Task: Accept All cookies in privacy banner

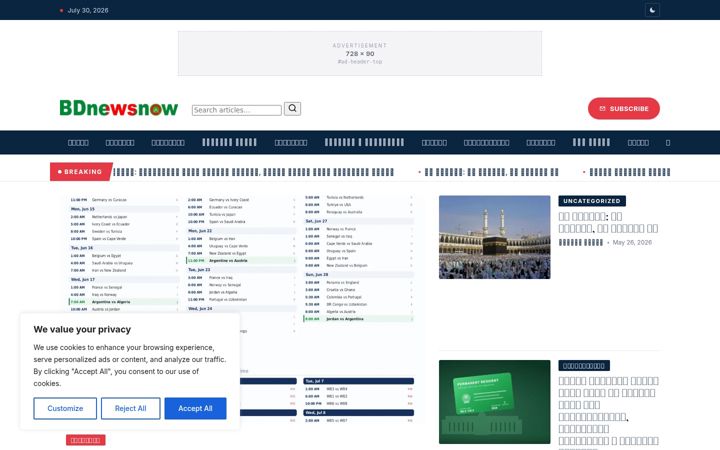Action: pyautogui.click(x=195, y=408)
